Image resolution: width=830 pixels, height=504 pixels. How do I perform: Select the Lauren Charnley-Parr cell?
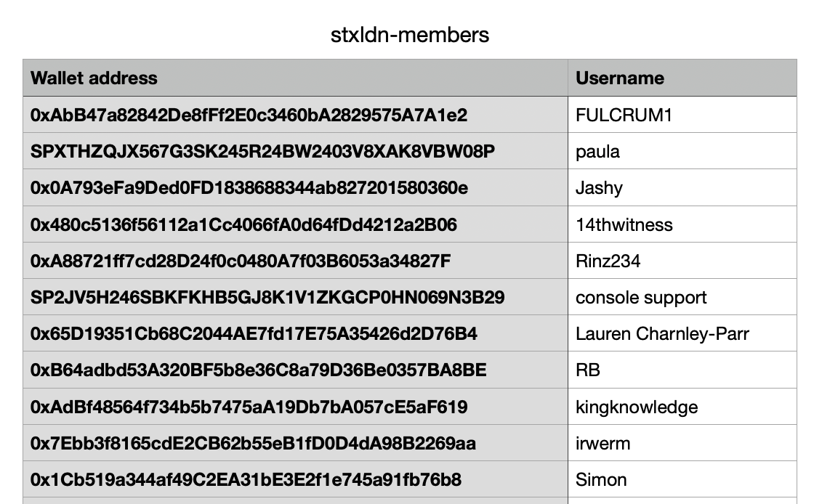[x=662, y=334]
